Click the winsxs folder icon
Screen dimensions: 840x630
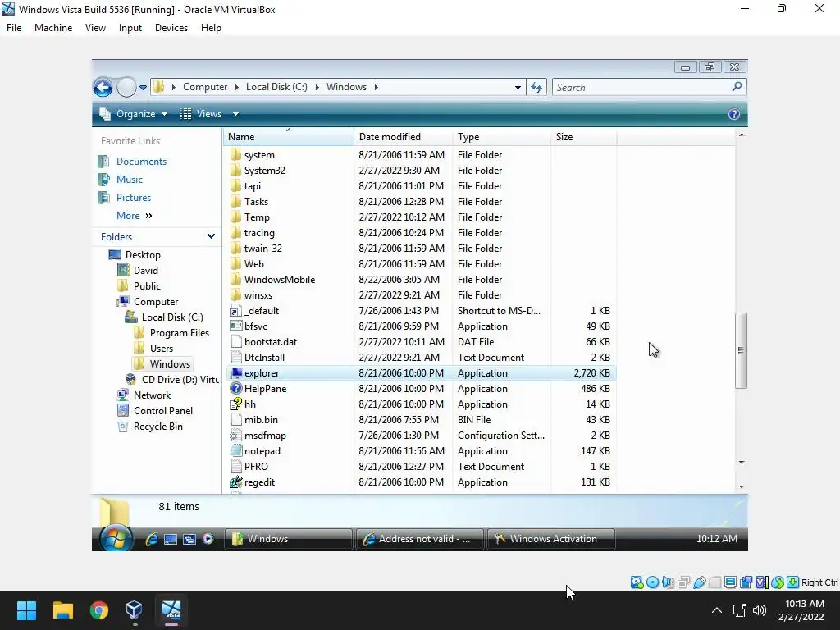tap(235, 294)
